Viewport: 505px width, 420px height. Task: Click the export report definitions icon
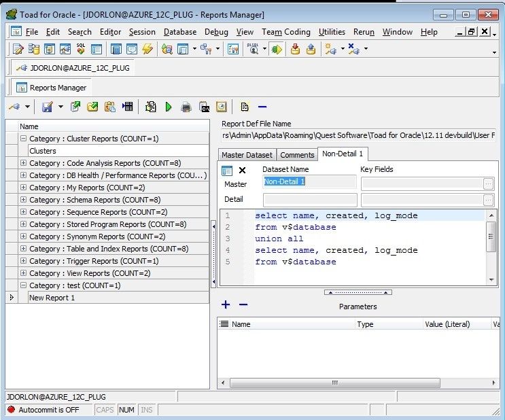tap(75, 107)
